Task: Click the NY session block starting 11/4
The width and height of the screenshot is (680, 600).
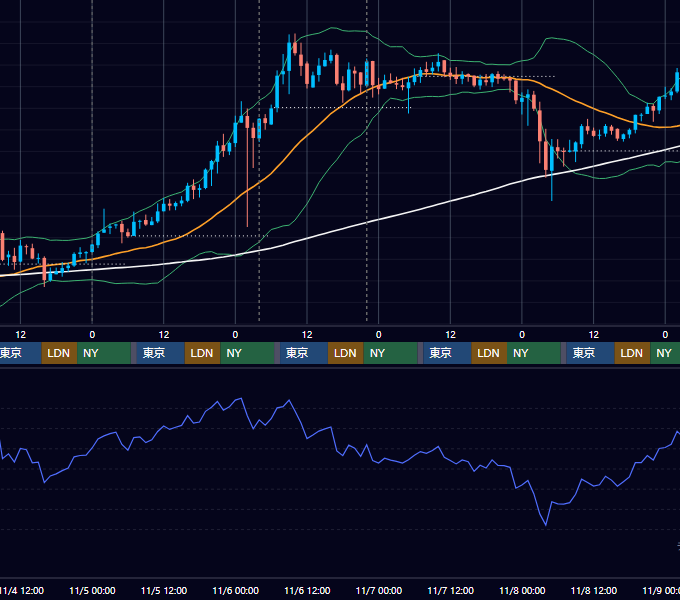Action: click(104, 353)
